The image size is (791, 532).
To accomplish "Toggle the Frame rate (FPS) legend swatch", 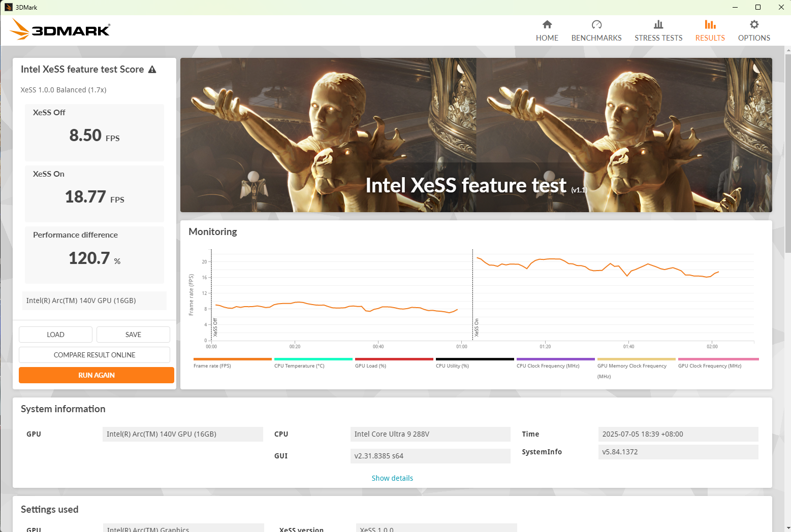I will [x=233, y=359].
